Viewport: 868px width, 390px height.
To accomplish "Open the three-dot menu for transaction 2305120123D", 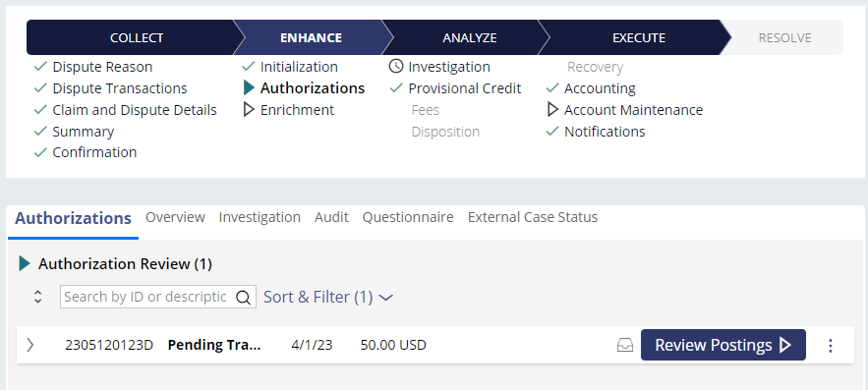I will [x=830, y=345].
